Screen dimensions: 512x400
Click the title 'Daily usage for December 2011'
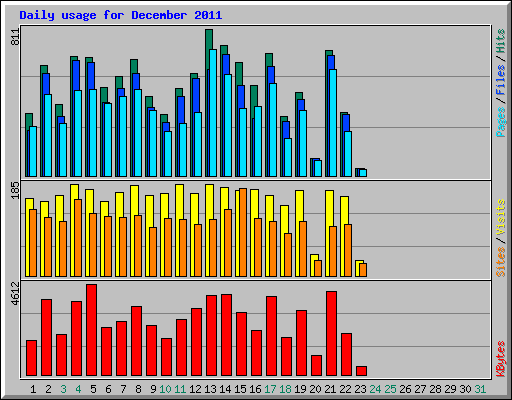coord(120,16)
